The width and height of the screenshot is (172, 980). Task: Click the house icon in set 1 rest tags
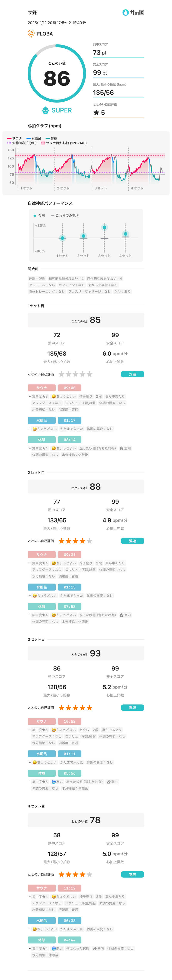pos(121,448)
